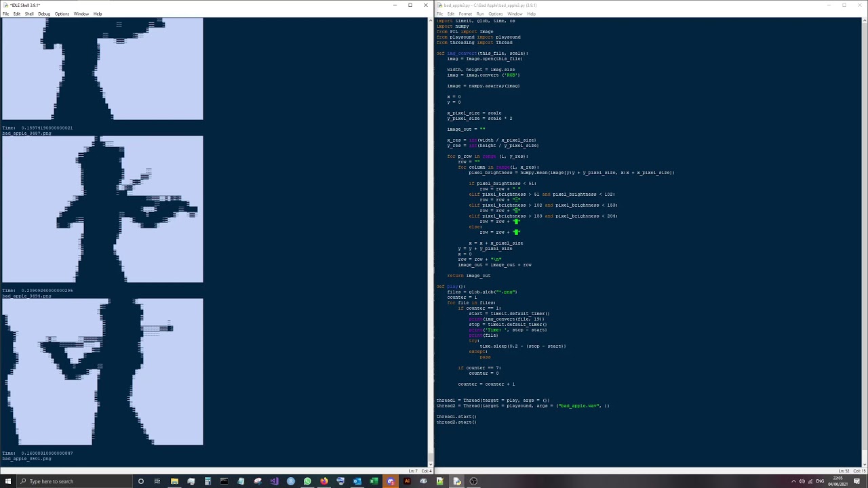Image resolution: width=868 pixels, height=488 pixels.
Task: Open Debug menu in IDLE Shell
Action: (44, 14)
